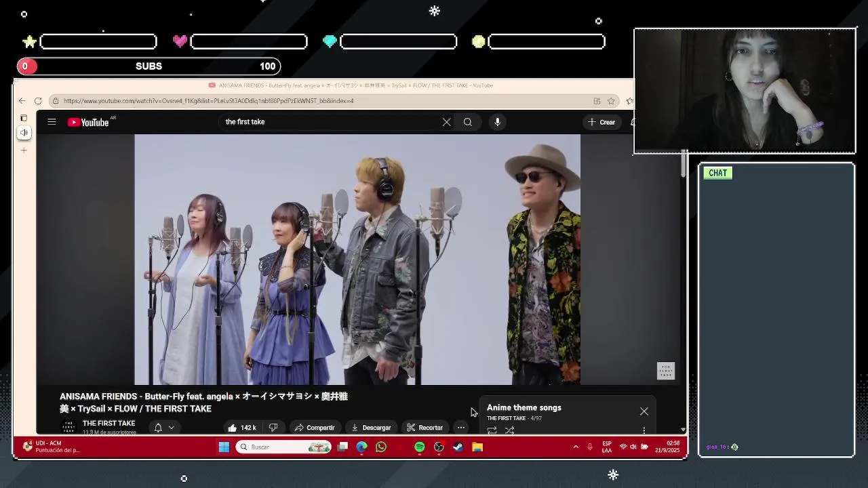868x488 pixels.
Task: Toggle playlist shuffle
Action: (509, 430)
